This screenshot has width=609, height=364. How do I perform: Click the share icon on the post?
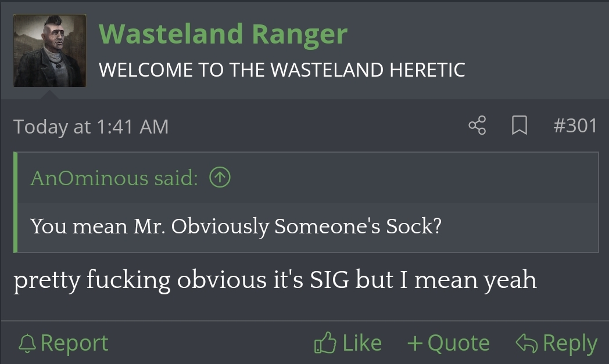pyautogui.click(x=477, y=125)
